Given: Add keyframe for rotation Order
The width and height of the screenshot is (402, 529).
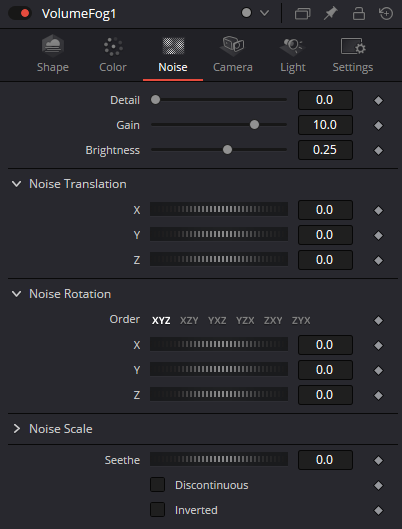Looking at the screenshot, I should click(378, 320).
